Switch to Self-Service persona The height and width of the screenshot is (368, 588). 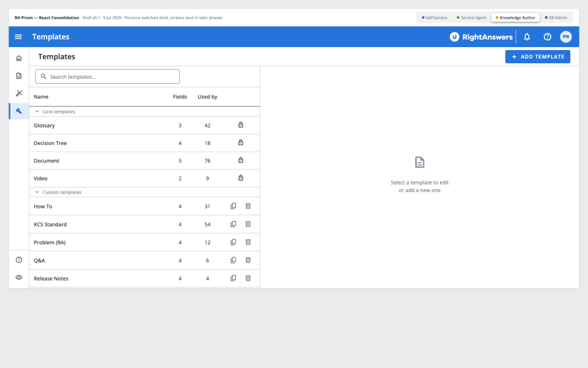434,18
